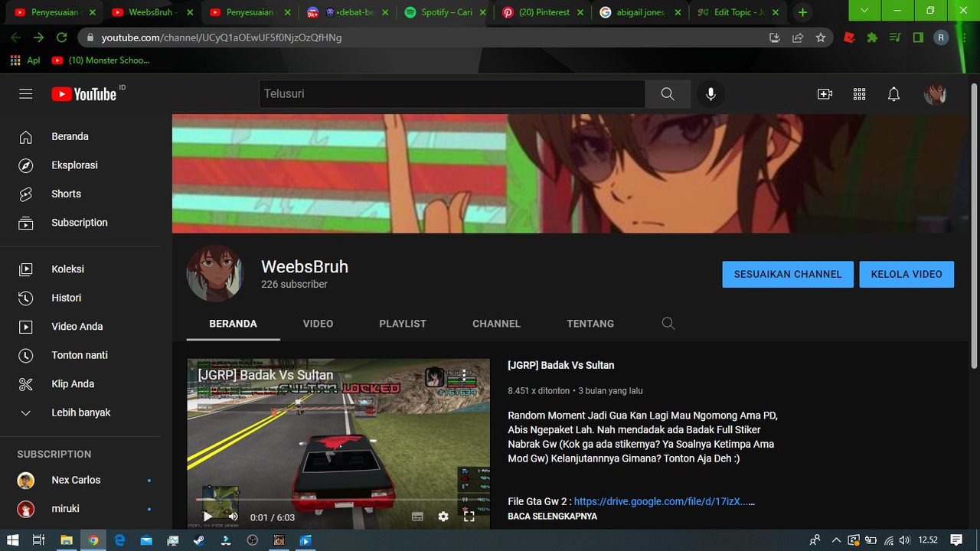Play the featured video
The image size is (980, 551).
click(x=207, y=517)
